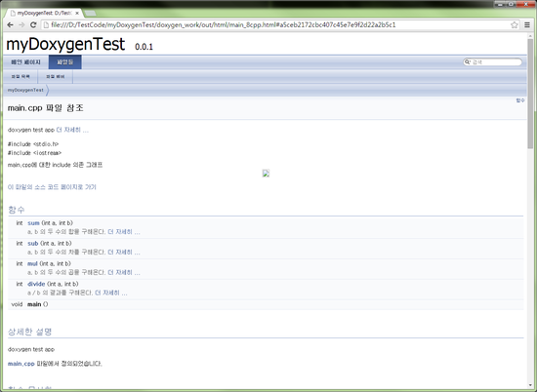Click the #include <stdio.h> line
The height and width of the screenshot is (392, 537).
pos(33,144)
